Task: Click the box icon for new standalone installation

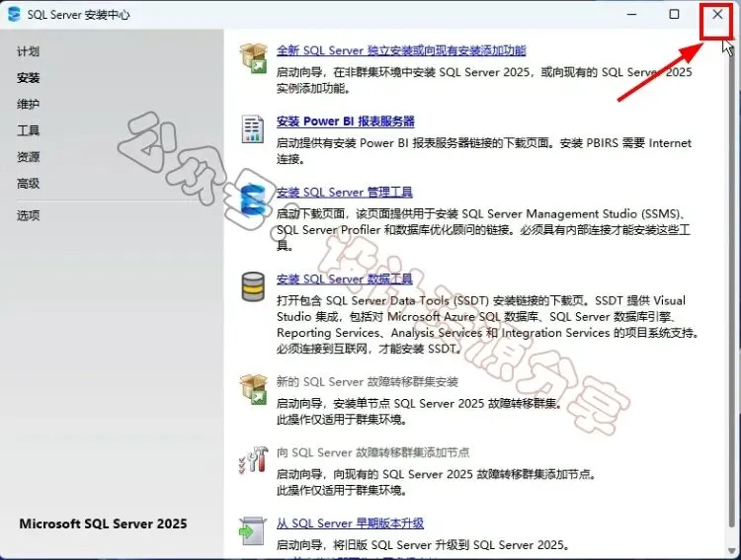Action: click(x=253, y=58)
